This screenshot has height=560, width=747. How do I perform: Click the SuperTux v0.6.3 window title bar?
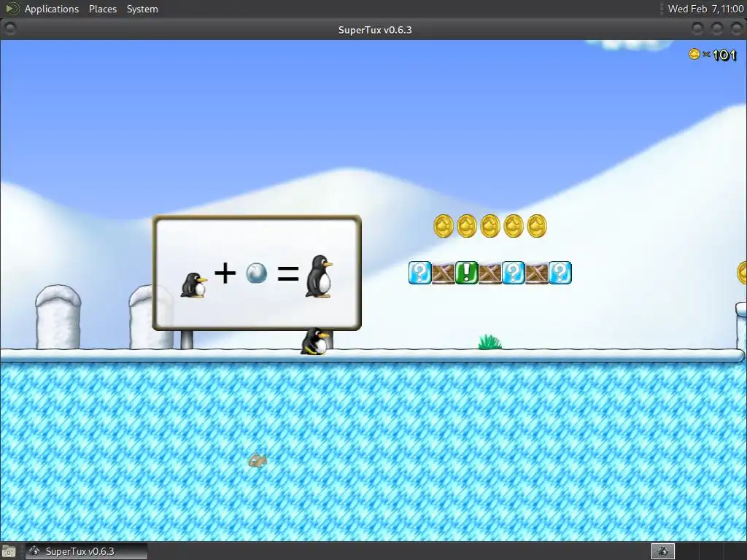point(374,29)
